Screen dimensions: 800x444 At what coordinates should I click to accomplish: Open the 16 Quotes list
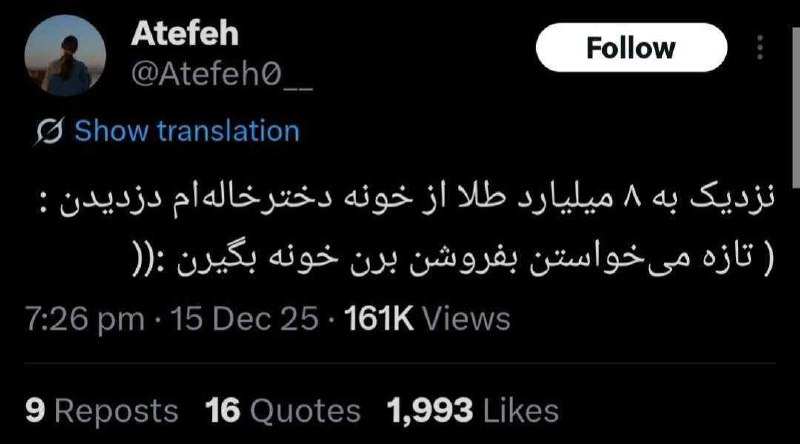(x=283, y=410)
